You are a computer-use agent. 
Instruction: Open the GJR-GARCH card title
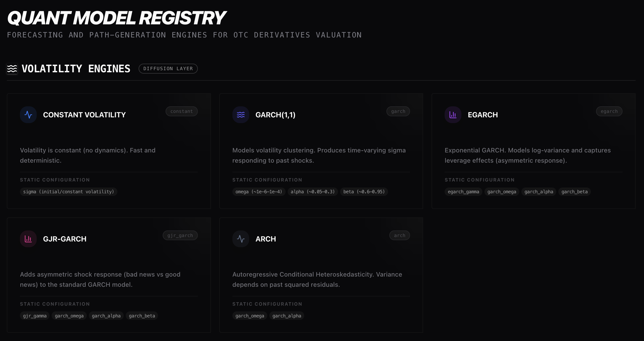[x=65, y=239]
